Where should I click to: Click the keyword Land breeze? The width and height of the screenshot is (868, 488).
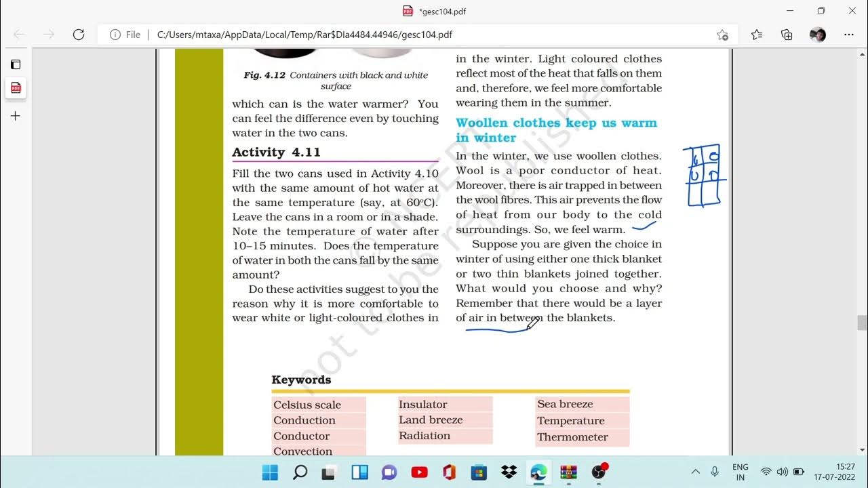tap(431, 420)
